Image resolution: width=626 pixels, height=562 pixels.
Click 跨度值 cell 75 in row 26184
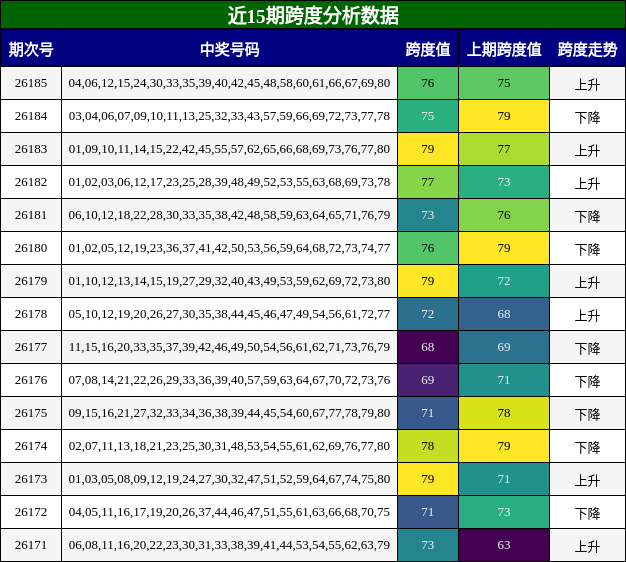tap(428, 116)
